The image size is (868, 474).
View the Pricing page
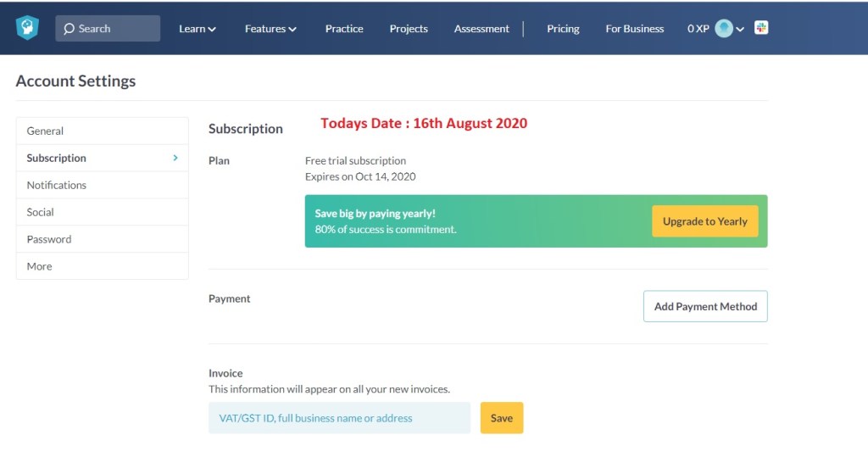click(x=563, y=29)
